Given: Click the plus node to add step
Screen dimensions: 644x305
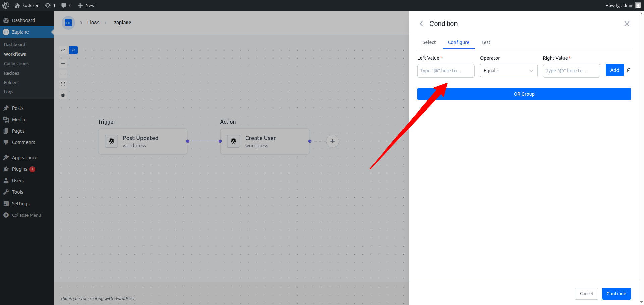Looking at the screenshot, I should [x=332, y=141].
